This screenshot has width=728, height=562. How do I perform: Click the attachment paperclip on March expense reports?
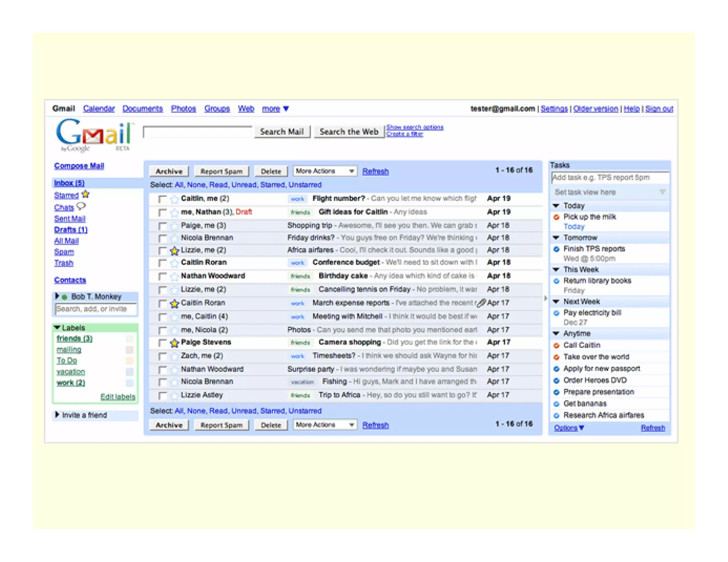(481, 303)
